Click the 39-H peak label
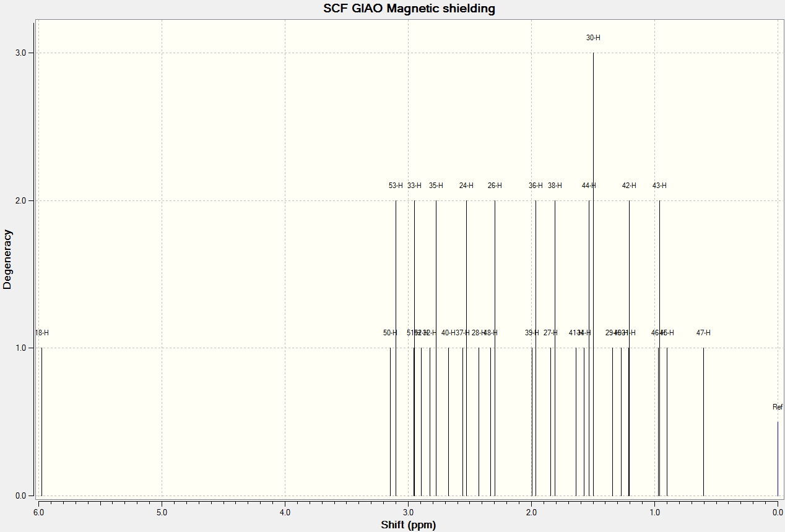Viewport: 785px width, 532px height. pyautogui.click(x=532, y=333)
